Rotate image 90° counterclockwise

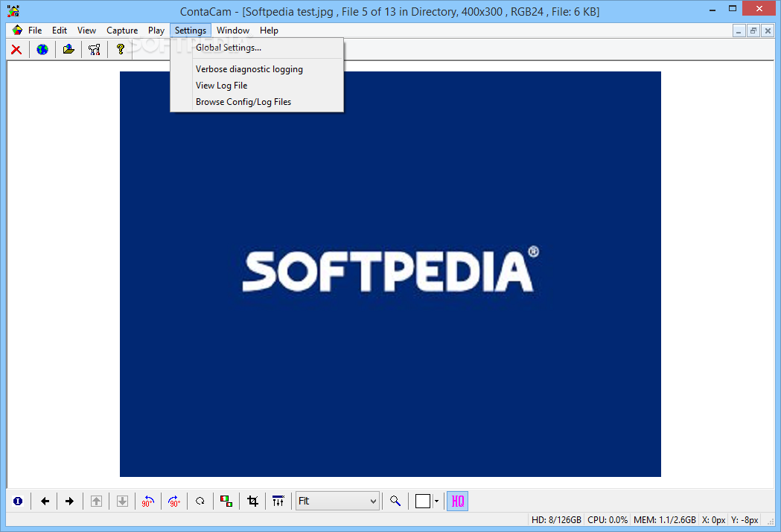click(x=148, y=501)
